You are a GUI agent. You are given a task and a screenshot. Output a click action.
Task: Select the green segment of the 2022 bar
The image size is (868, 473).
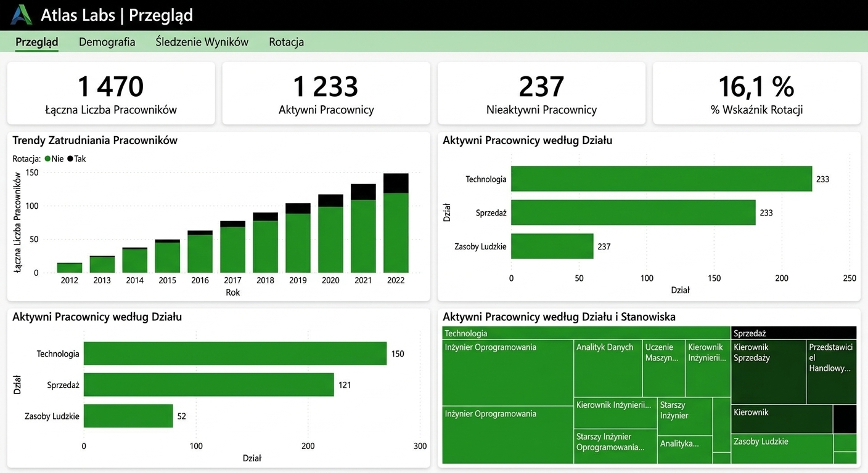[x=396, y=233]
